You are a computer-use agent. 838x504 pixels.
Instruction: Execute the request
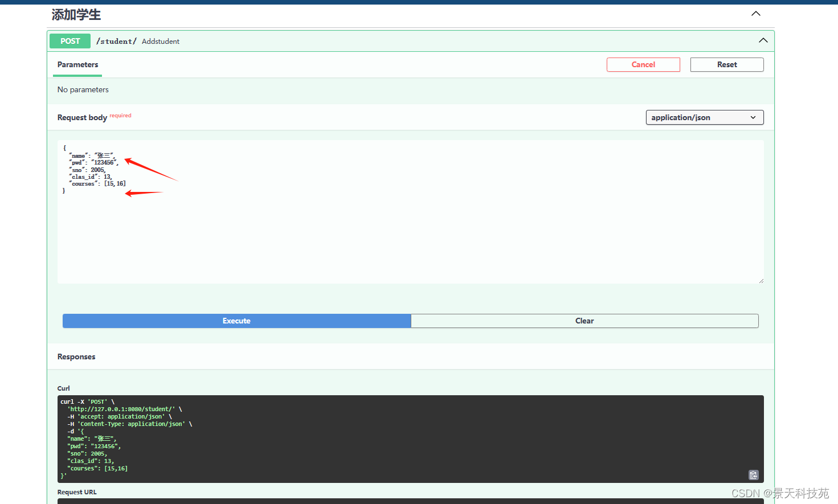pos(236,321)
